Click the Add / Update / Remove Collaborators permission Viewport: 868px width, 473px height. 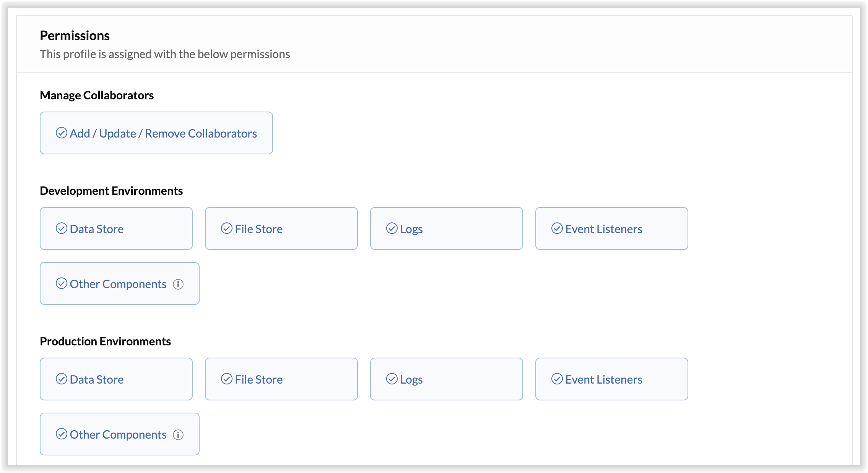pos(156,133)
